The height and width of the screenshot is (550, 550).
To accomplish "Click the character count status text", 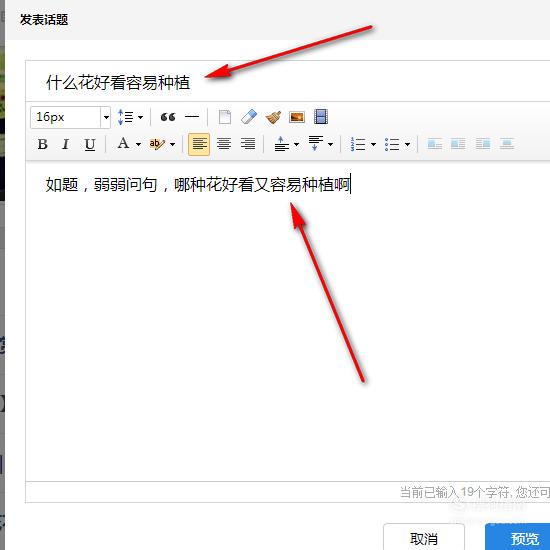I will (475, 492).
